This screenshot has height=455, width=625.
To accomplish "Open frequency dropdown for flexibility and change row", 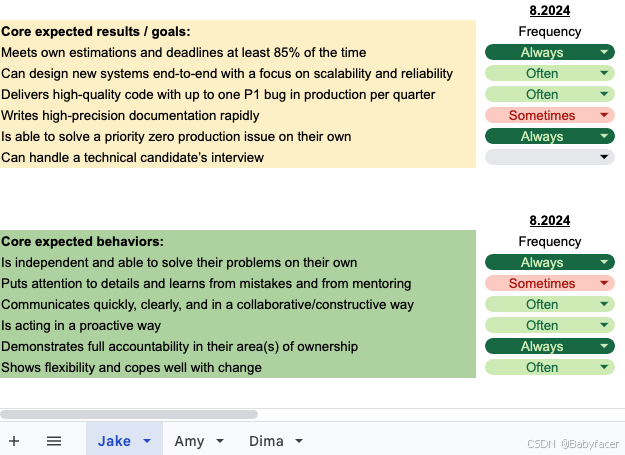I will tap(604, 367).
